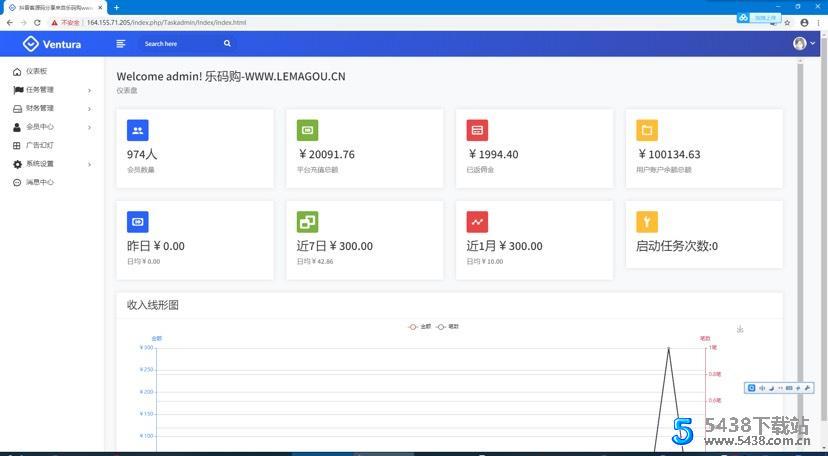Bookmark this page with star icon
The width and height of the screenshot is (828, 456).
click(x=786, y=22)
